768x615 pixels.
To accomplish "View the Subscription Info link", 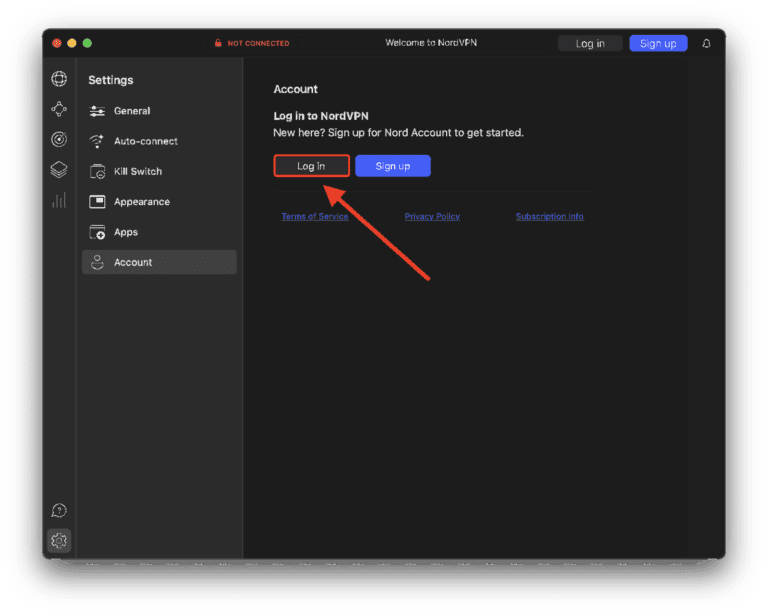I will tap(549, 217).
